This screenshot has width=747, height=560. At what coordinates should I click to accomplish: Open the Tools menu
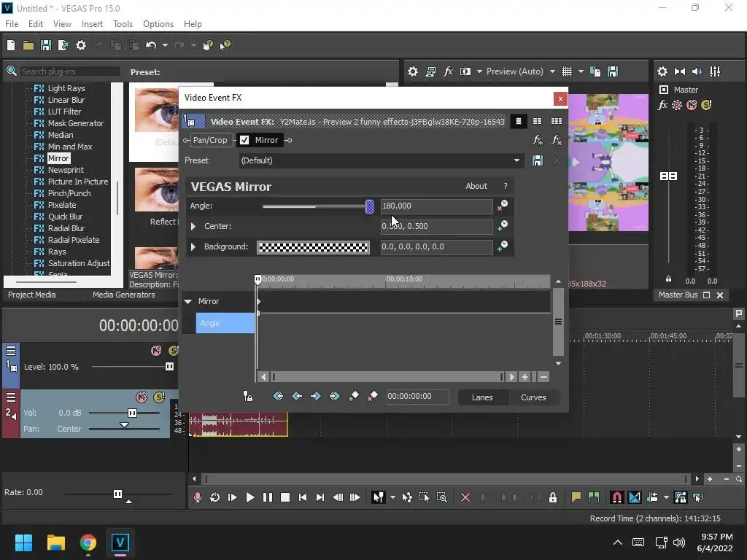click(x=123, y=24)
